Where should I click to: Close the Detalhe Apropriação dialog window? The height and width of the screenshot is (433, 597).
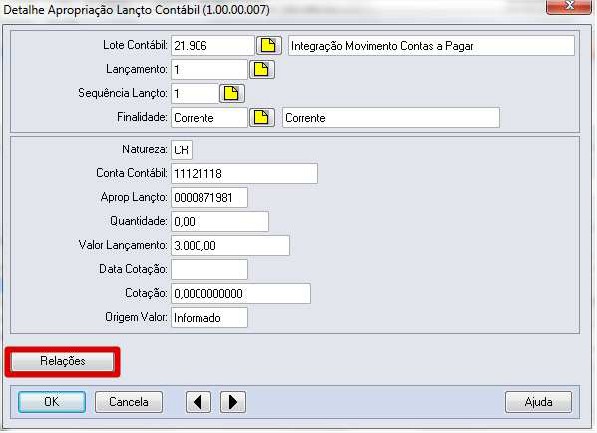tap(568, 6)
